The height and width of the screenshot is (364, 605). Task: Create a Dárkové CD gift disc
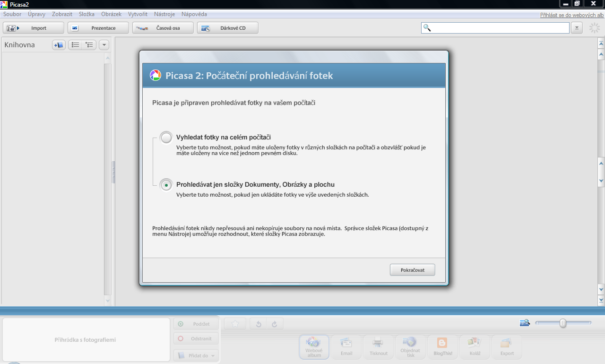(x=228, y=28)
